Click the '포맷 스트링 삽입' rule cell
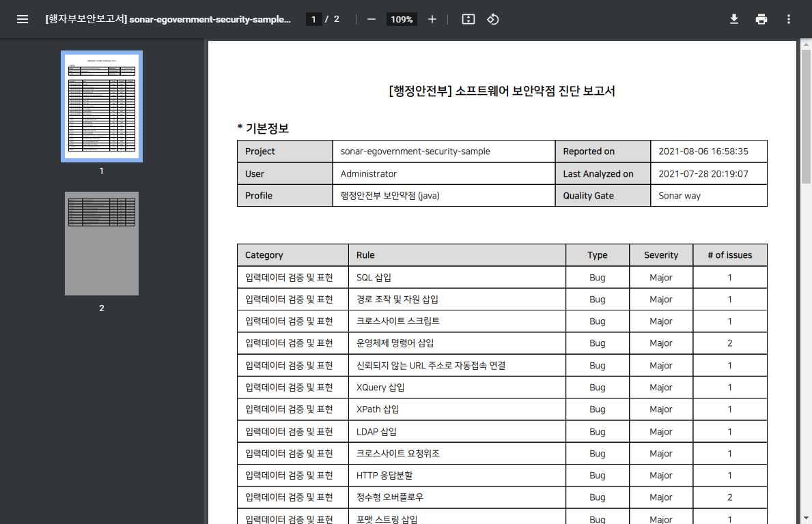The width and height of the screenshot is (812, 524). pyautogui.click(x=457, y=516)
